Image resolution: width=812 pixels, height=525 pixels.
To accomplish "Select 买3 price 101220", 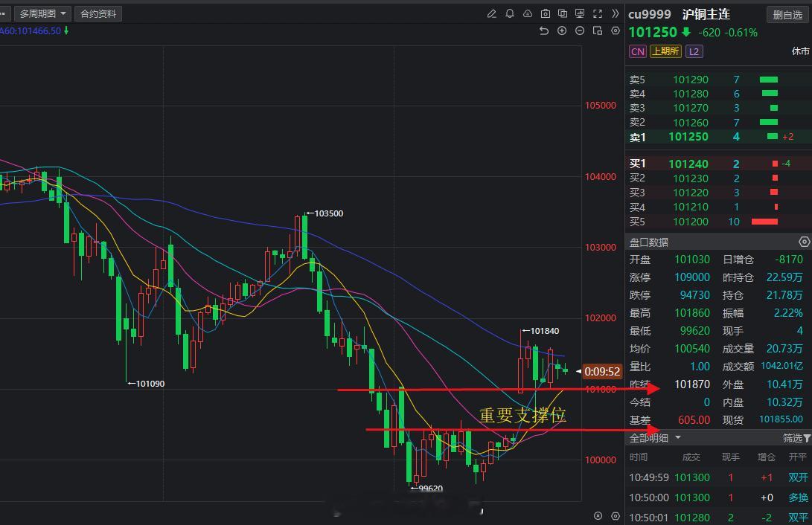I will point(690,193).
